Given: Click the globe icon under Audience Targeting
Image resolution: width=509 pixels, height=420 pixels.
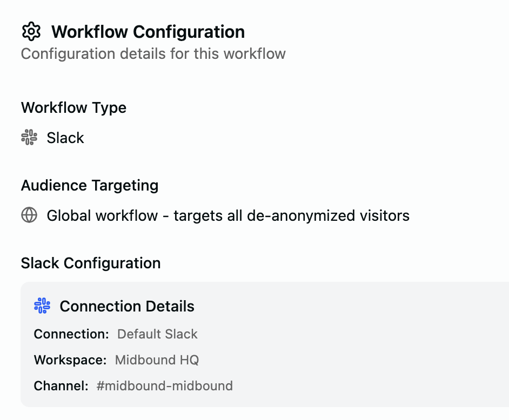Looking at the screenshot, I should tap(29, 215).
